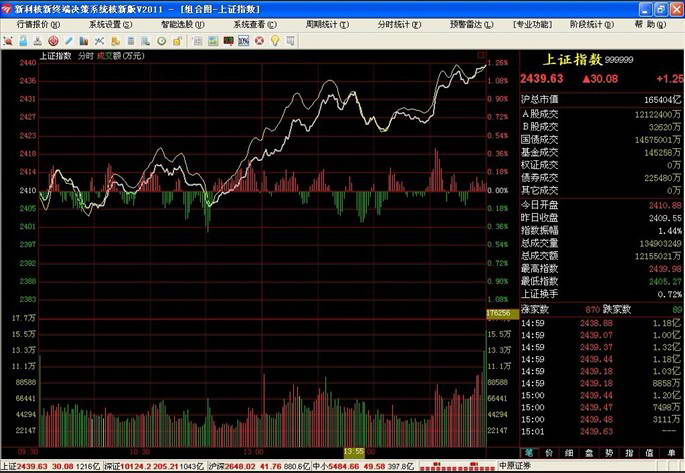Click the yellow 176256 volume value marker

point(502,313)
